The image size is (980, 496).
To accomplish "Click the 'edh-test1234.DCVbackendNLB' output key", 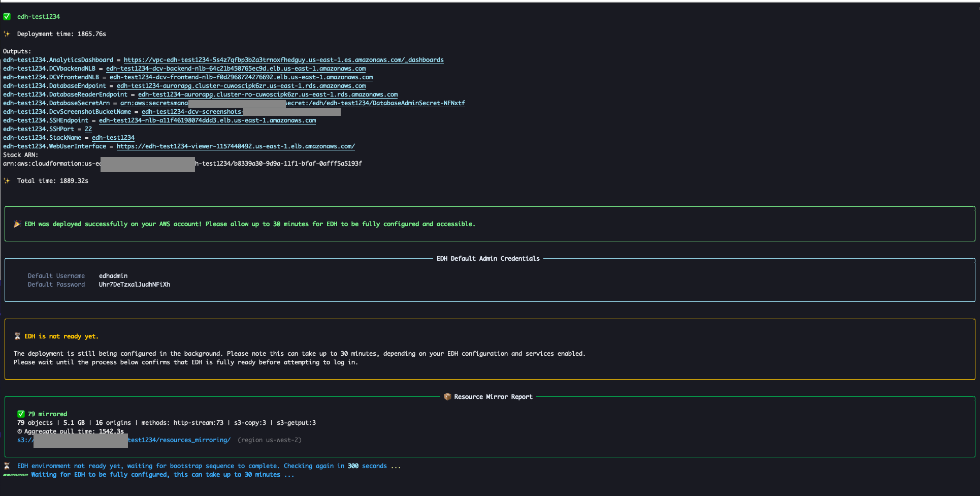I will (49, 69).
